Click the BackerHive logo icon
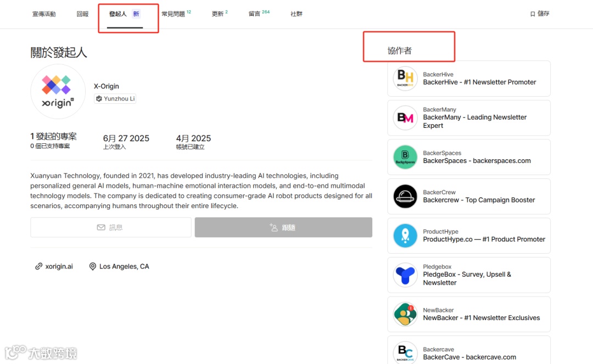Screen dimensions: 593x364 (405, 79)
